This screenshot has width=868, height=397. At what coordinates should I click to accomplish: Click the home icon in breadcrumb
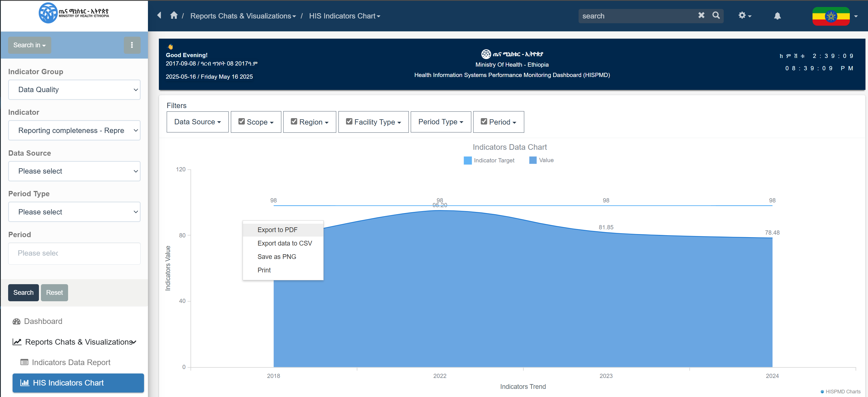click(x=174, y=15)
